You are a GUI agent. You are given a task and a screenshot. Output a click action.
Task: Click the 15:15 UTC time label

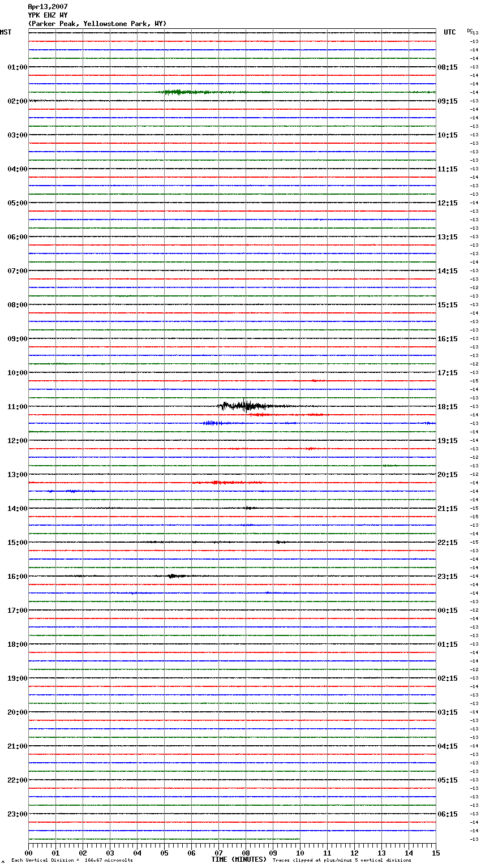(x=448, y=305)
